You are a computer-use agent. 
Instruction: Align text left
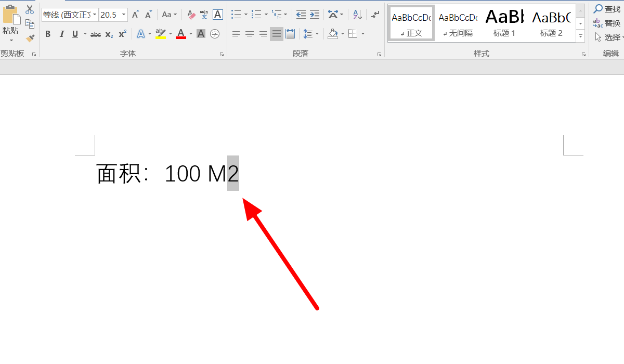pyautogui.click(x=236, y=34)
